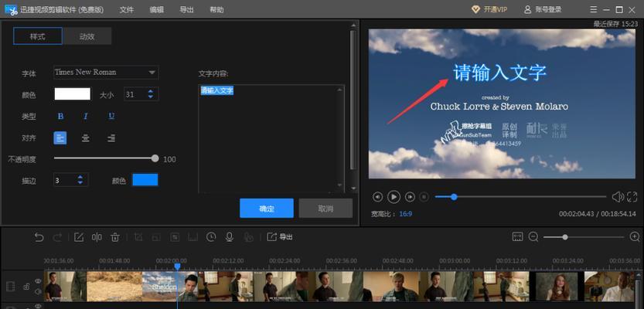The height and width of the screenshot is (309, 644).
Task: Click the 导出 label in timeline toolbar
Action: pos(286,237)
